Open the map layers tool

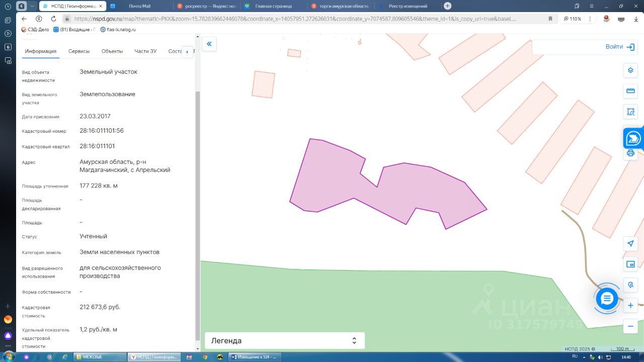pos(630,70)
